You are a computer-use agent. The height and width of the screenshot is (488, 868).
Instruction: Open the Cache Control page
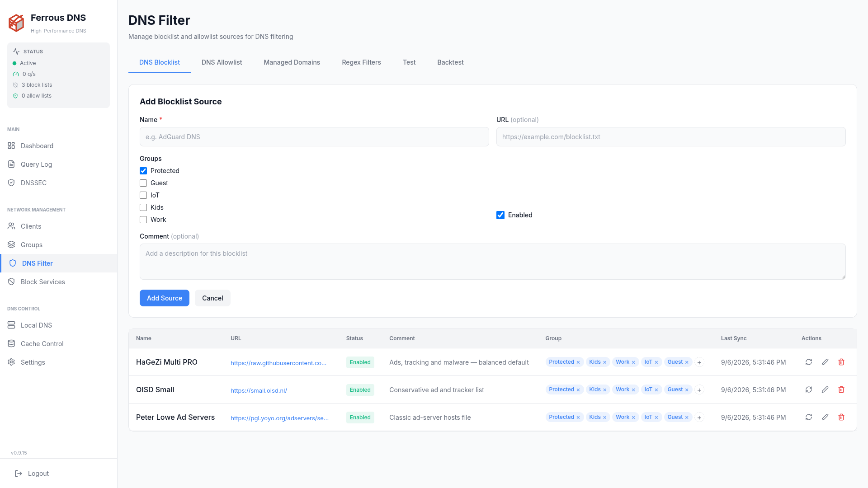point(58,344)
